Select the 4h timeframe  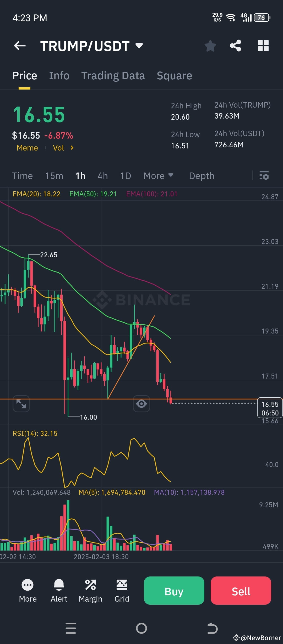click(x=103, y=176)
